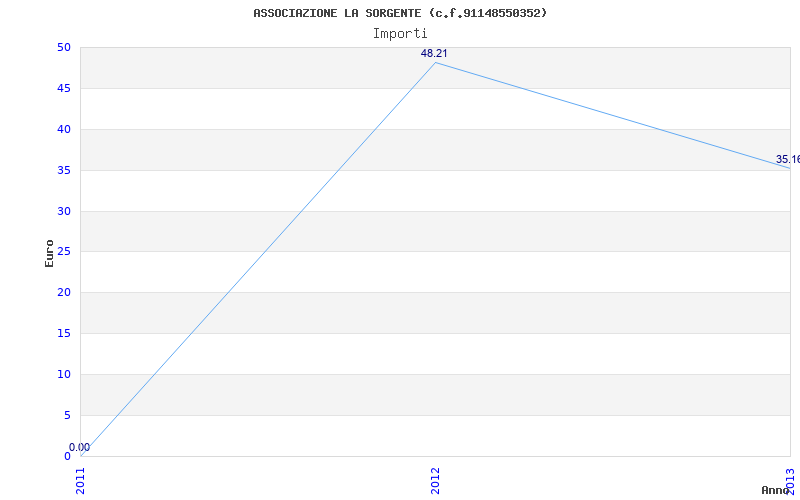The image size is (800, 500).
Task: Click the 20 y-axis tick label
Action: pyautogui.click(x=64, y=292)
